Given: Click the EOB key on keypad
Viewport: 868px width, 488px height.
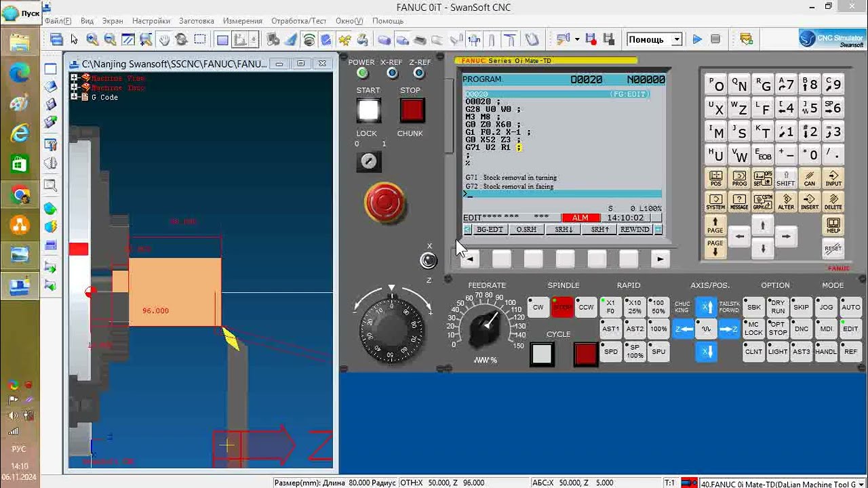Looking at the screenshot, I should point(763,154).
